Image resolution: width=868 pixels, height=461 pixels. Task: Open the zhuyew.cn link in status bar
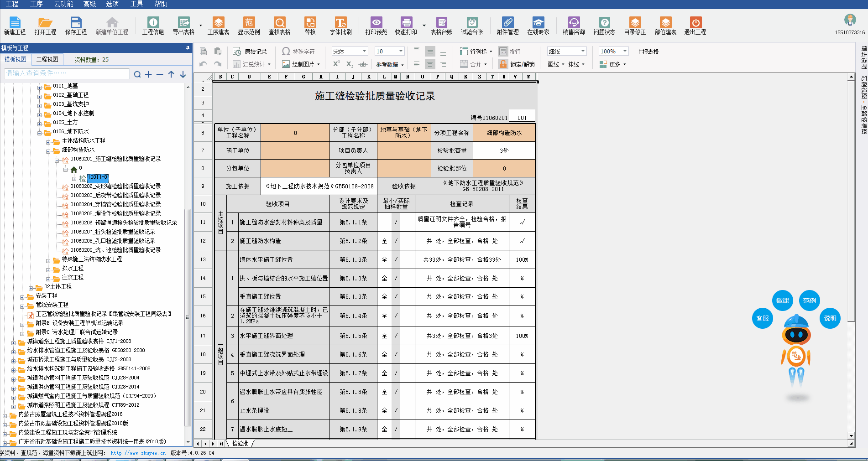[x=138, y=453]
